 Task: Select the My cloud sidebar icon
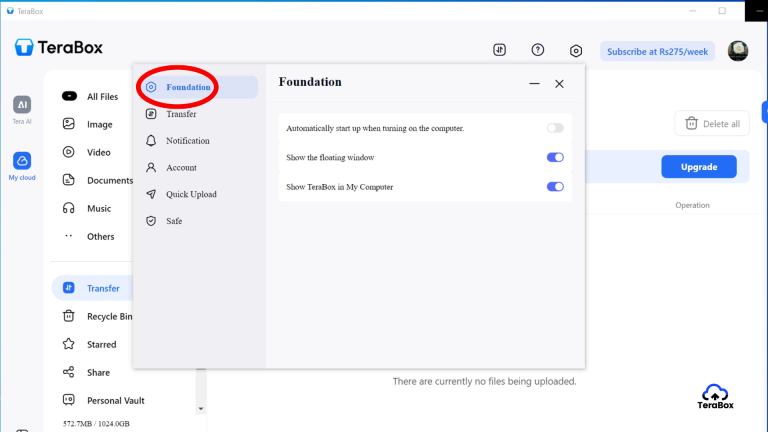[x=22, y=166]
